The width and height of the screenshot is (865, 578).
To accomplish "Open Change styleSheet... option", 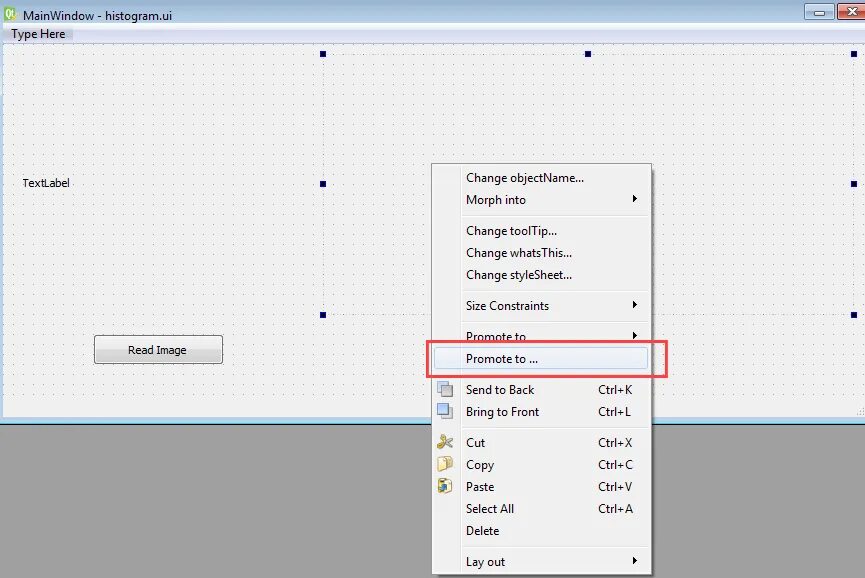I will tap(541, 275).
